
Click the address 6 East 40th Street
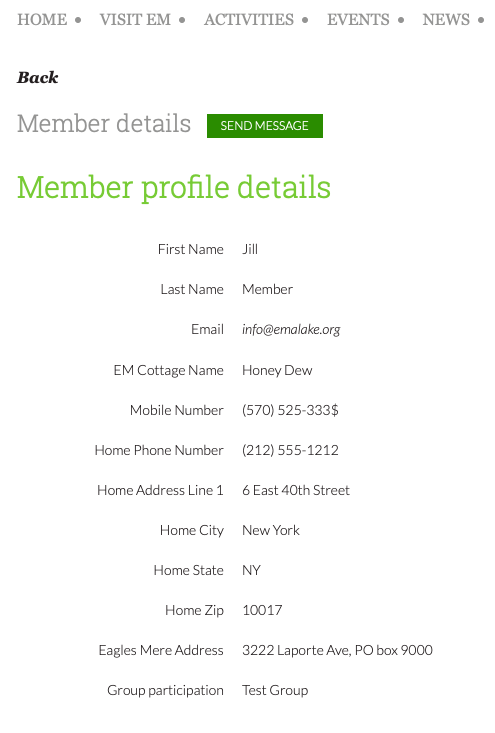point(295,490)
